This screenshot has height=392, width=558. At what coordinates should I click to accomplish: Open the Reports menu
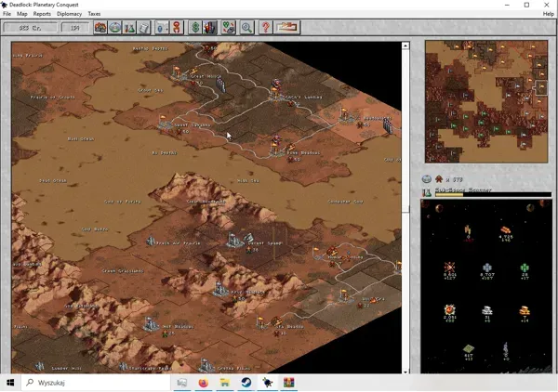tap(42, 14)
